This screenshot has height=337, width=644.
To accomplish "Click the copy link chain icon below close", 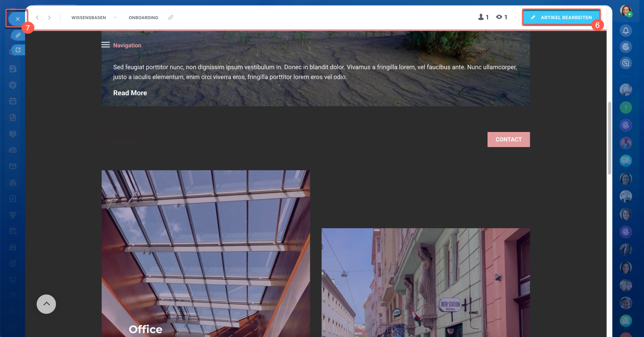I will click(x=18, y=35).
